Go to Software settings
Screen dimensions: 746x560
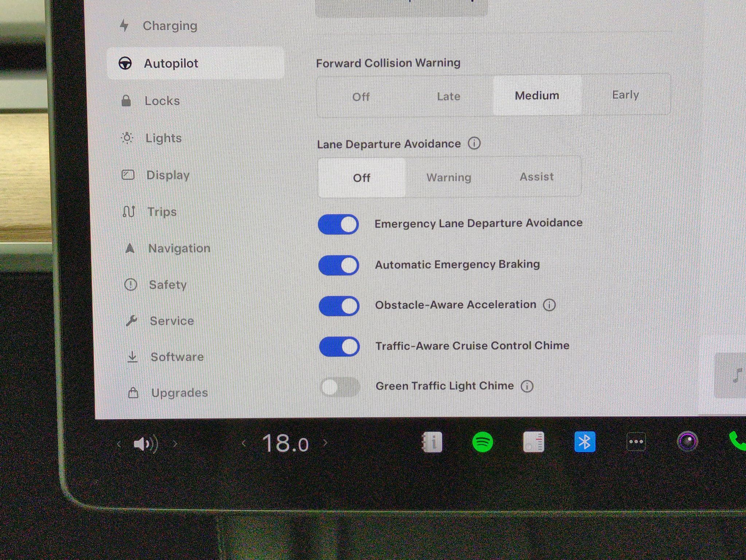[x=165, y=357]
